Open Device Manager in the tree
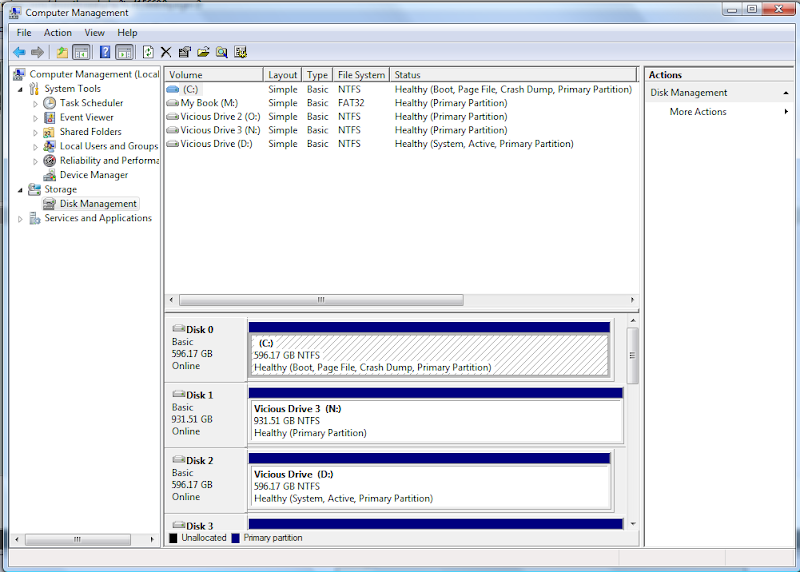 94,175
